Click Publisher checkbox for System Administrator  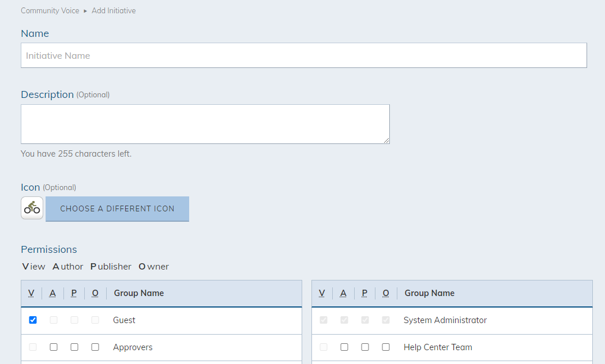(365, 320)
